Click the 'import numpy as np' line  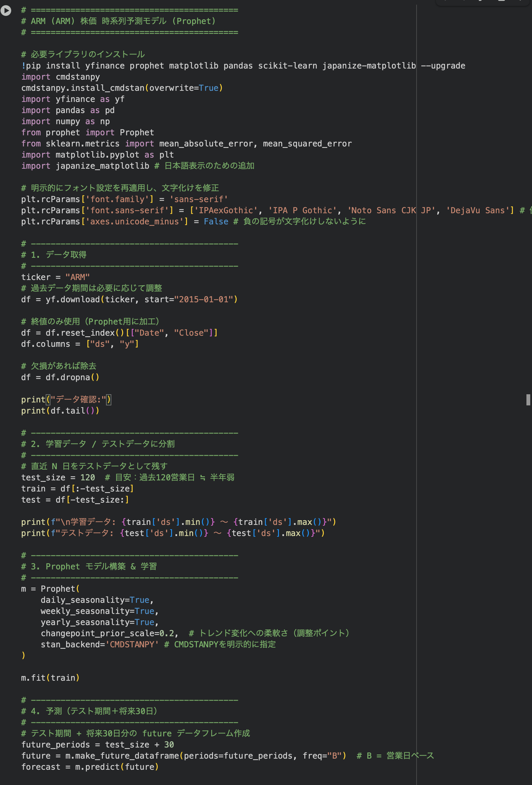[66, 122]
